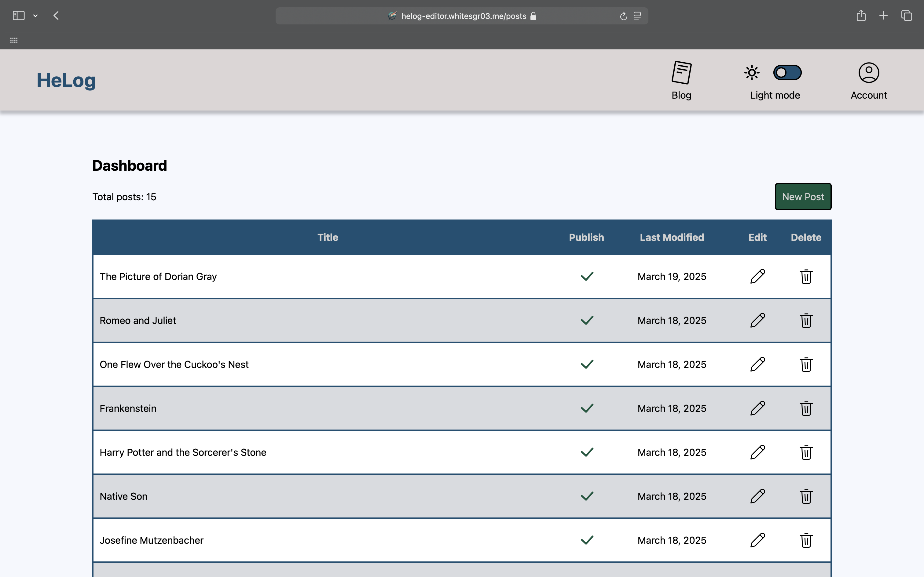924x577 pixels.
Task: Unpublish One Flew Over the Cuckoo's Nest
Action: [587, 365]
